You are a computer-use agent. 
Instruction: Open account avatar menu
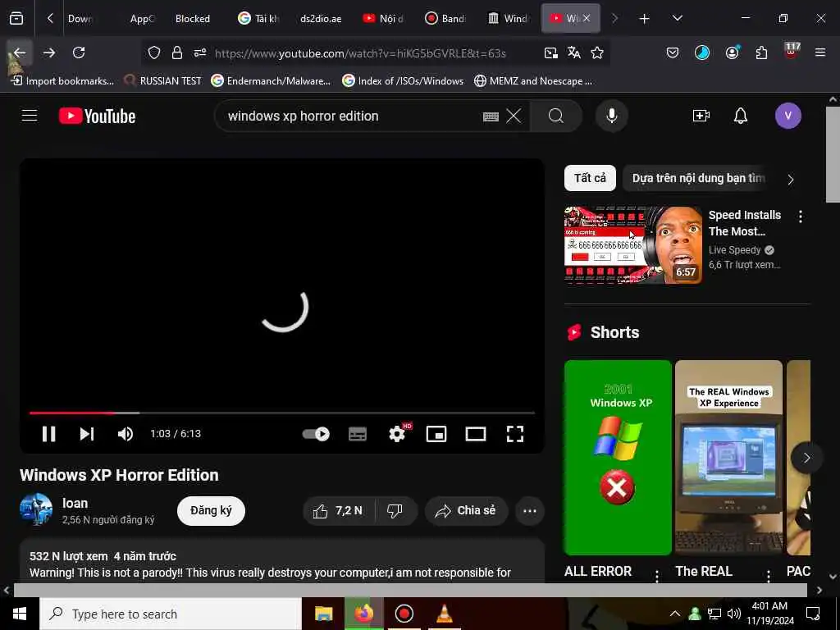tap(787, 116)
